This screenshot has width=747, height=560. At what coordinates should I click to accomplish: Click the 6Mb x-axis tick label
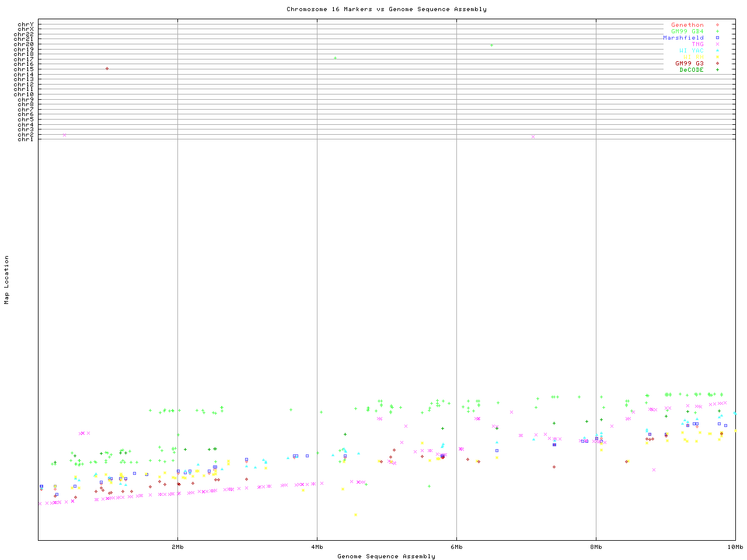(x=456, y=547)
